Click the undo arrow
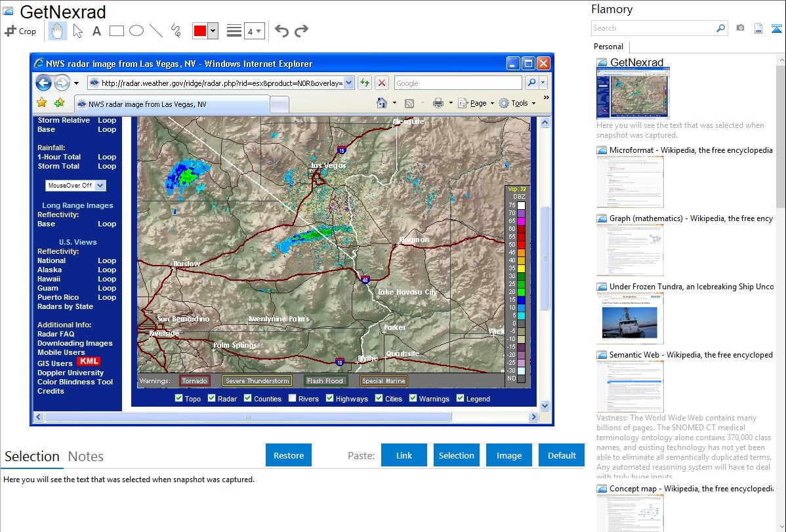Image resolution: width=786 pixels, height=532 pixels. pyautogui.click(x=281, y=31)
